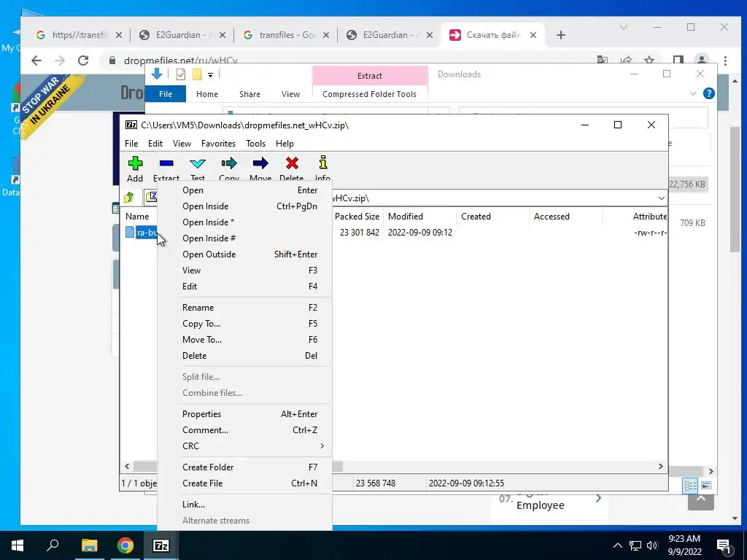The height and width of the screenshot is (560, 747).
Task: Bookmark this page with the star icon
Action: [x=649, y=61]
